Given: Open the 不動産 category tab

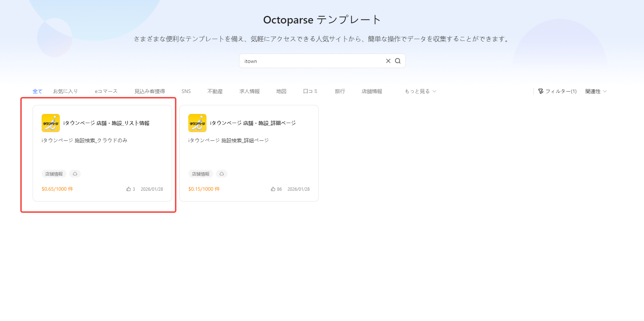Looking at the screenshot, I should pos(215,91).
